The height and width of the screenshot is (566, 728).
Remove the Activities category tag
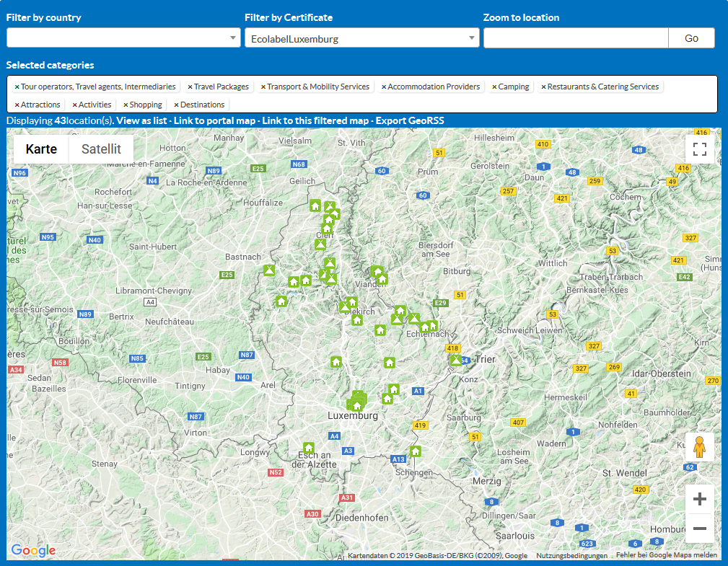pos(75,105)
